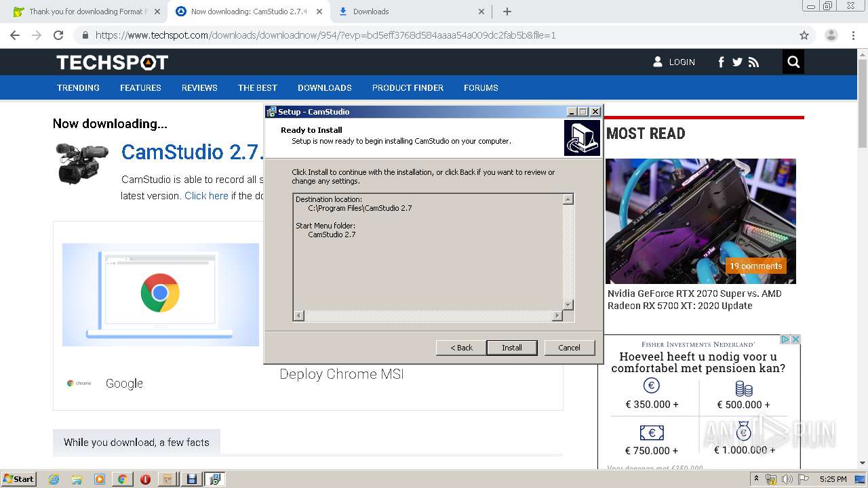Click the left arrow of the summary box scrollbar
The height and width of the screenshot is (488, 868).
299,316
